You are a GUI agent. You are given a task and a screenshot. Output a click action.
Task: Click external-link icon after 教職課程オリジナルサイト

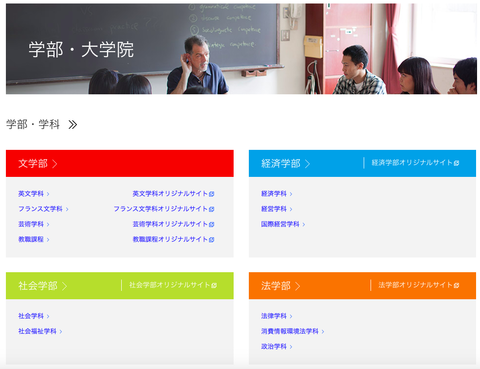[211, 240]
